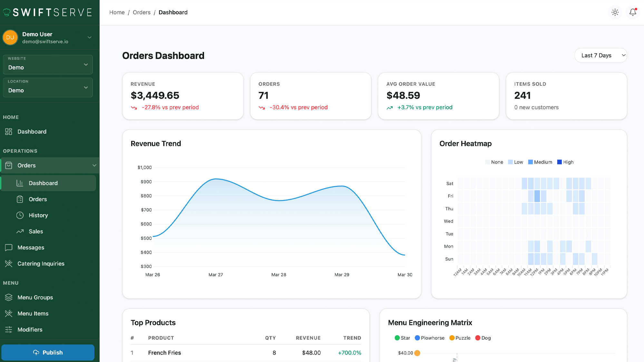This screenshot has height=362, width=644.
Task: Click the Sales trend arrow icon
Action: pos(20,231)
